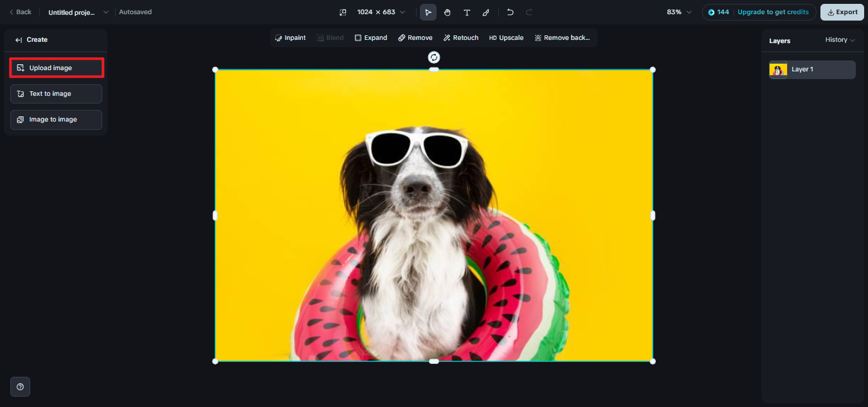
Task: Click Upload image button
Action: pyautogui.click(x=57, y=68)
